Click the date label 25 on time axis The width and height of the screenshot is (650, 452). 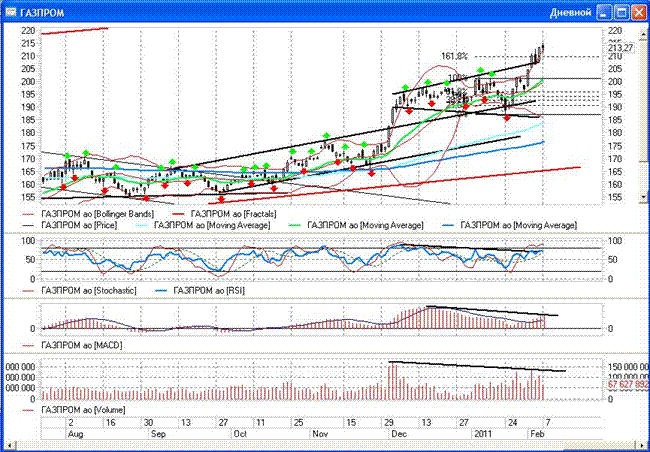[x=298, y=423]
